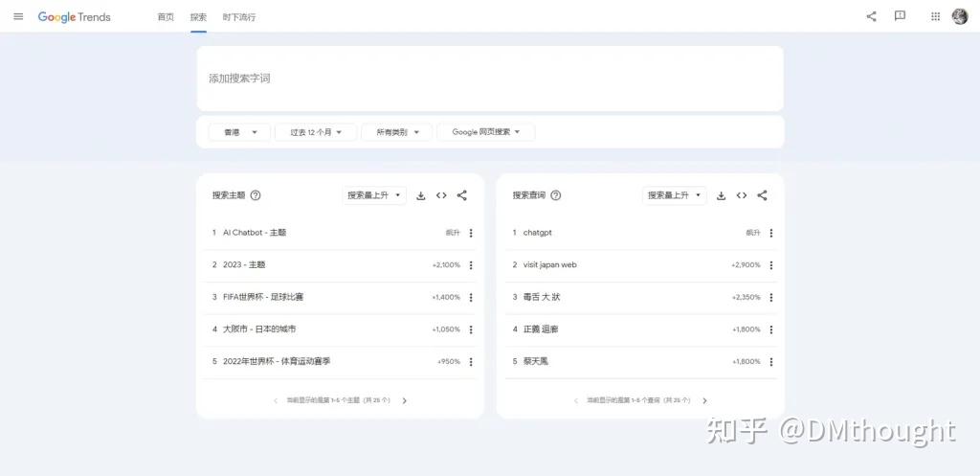Open more options for AI Chatbot row

click(471, 233)
